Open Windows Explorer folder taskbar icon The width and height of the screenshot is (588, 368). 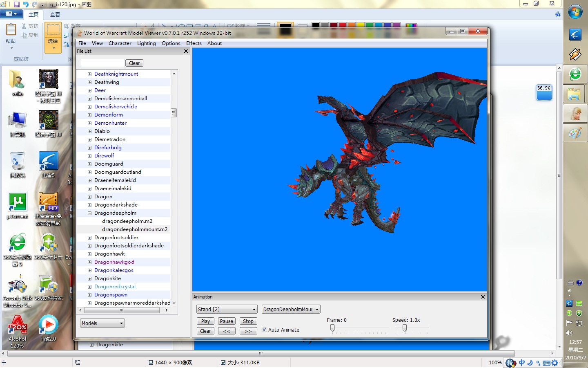coord(575,94)
